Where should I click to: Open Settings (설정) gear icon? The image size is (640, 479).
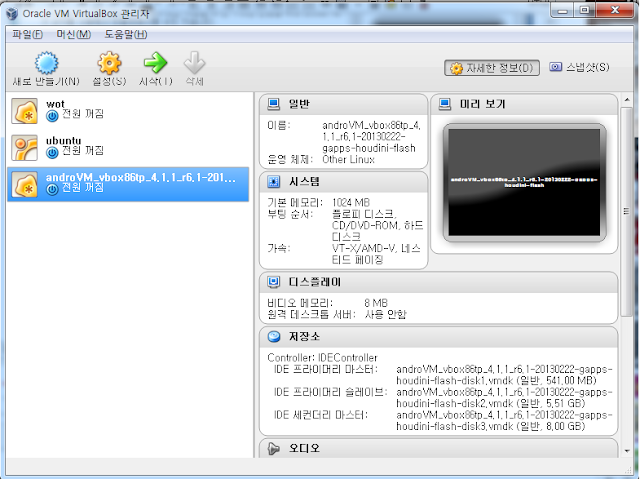pyautogui.click(x=109, y=63)
